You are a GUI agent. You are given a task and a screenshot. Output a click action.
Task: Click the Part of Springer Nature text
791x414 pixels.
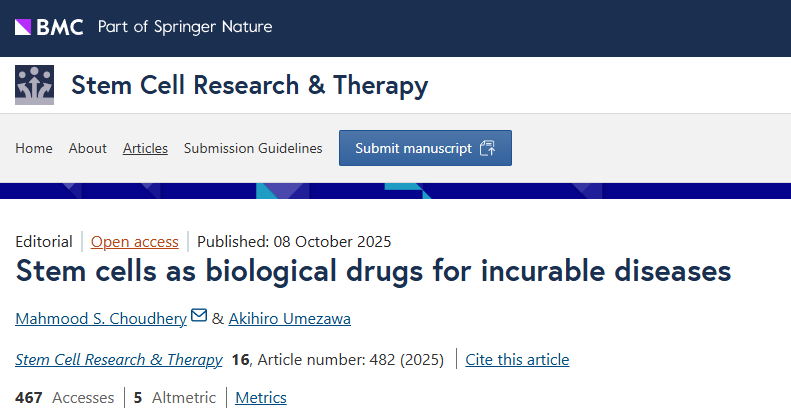[x=185, y=26]
